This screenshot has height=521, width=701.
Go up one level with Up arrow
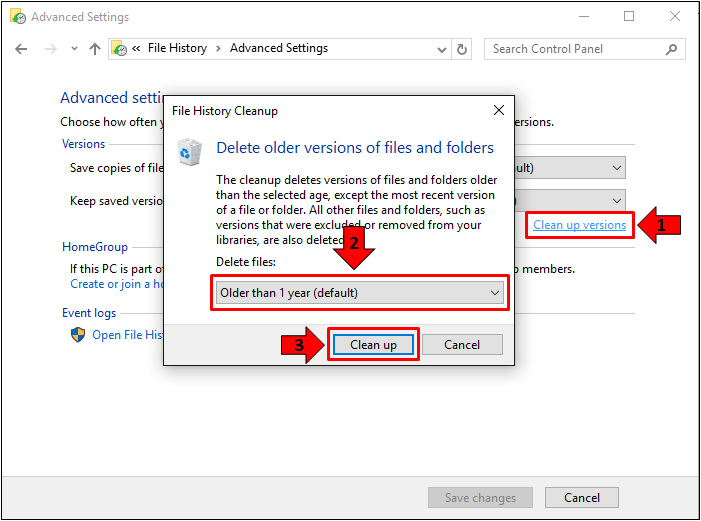(x=94, y=49)
